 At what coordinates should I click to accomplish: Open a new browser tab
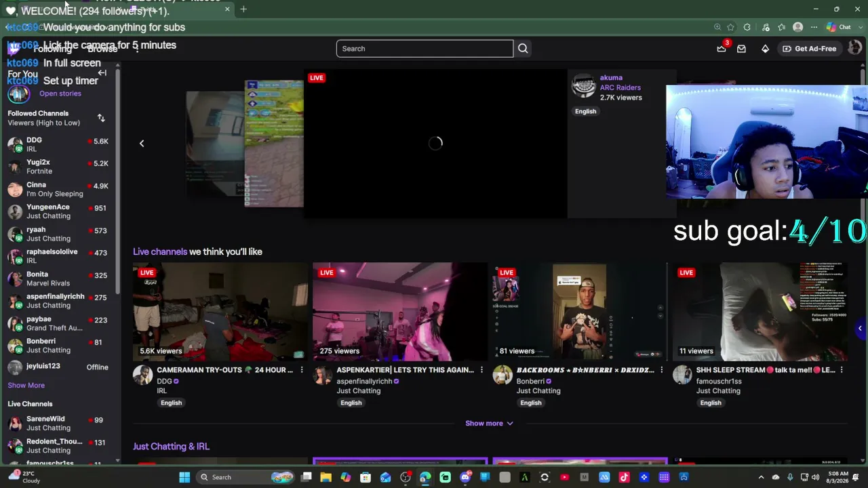click(x=243, y=9)
